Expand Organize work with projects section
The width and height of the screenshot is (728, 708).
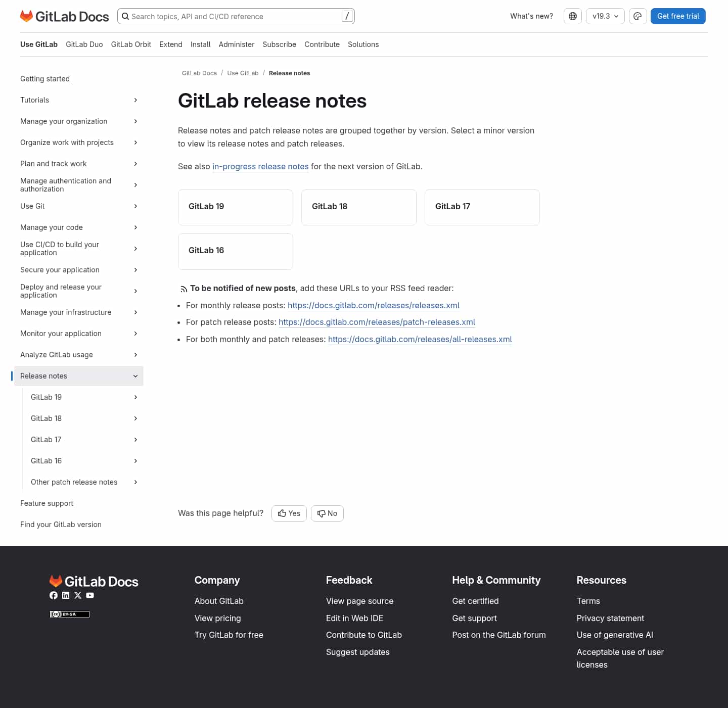[135, 143]
